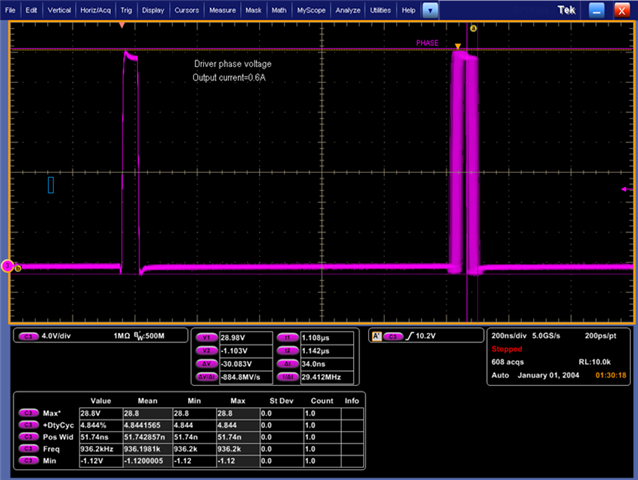This screenshot has width=638, height=480.
Task: Open the MyScope menu
Action: [x=311, y=10]
